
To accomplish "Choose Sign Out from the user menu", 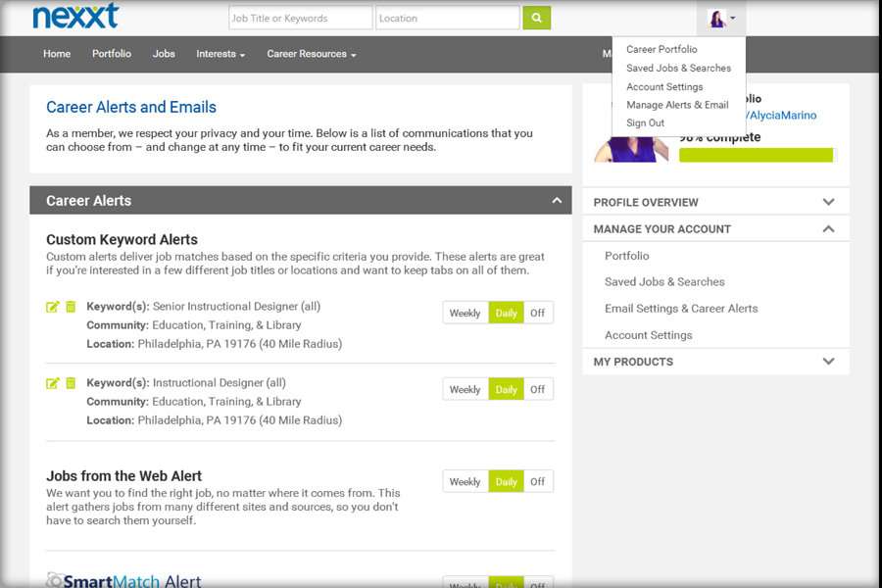I will pyautogui.click(x=645, y=123).
